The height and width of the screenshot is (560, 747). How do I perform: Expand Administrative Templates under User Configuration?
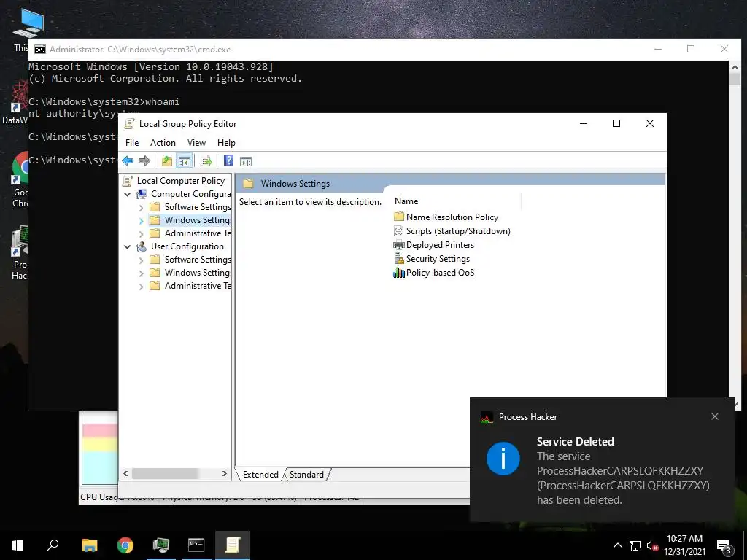tap(141, 286)
